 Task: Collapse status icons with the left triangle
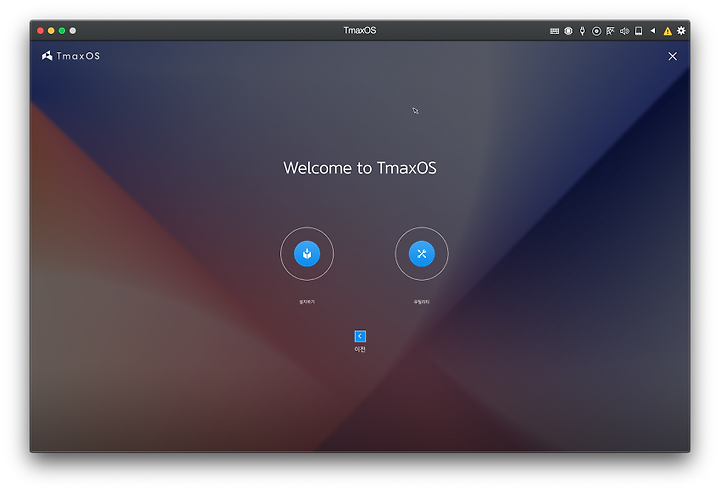(x=653, y=31)
